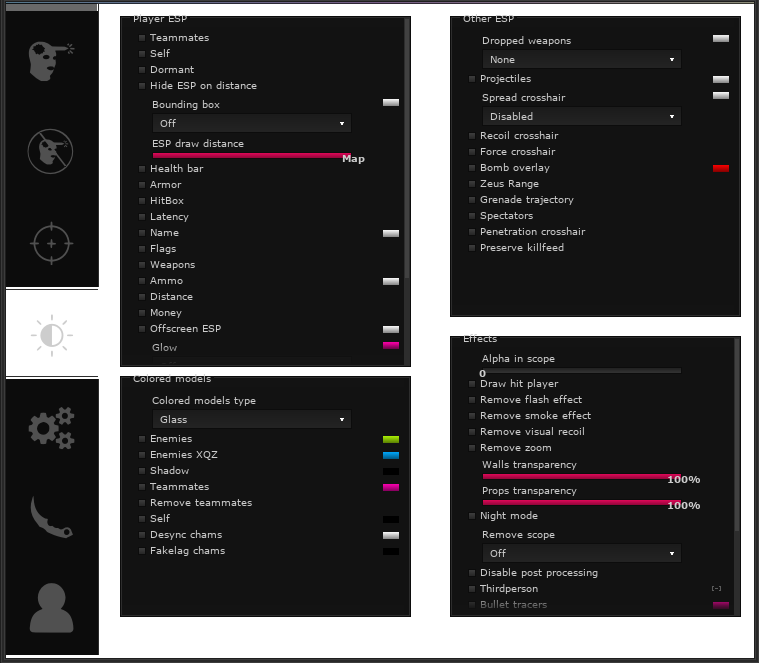Pick the Bomb overlay red color swatch
The width and height of the screenshot is (759, 663).
point(720,168)
